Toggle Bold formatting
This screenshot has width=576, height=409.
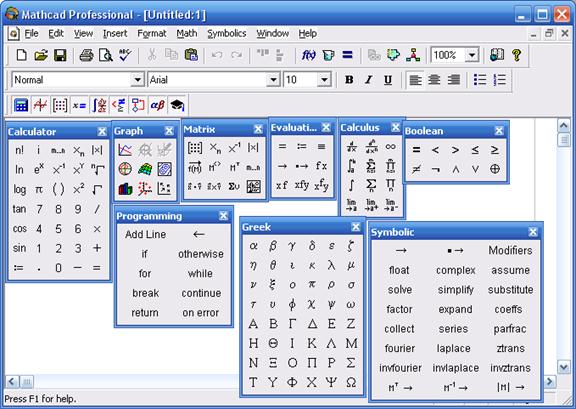(x=349, y=80)
